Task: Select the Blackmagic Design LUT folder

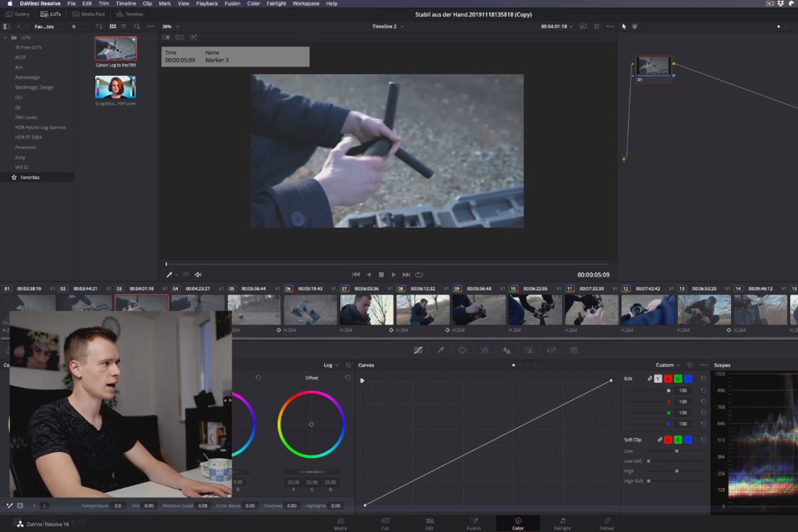Action: point(34,87)
